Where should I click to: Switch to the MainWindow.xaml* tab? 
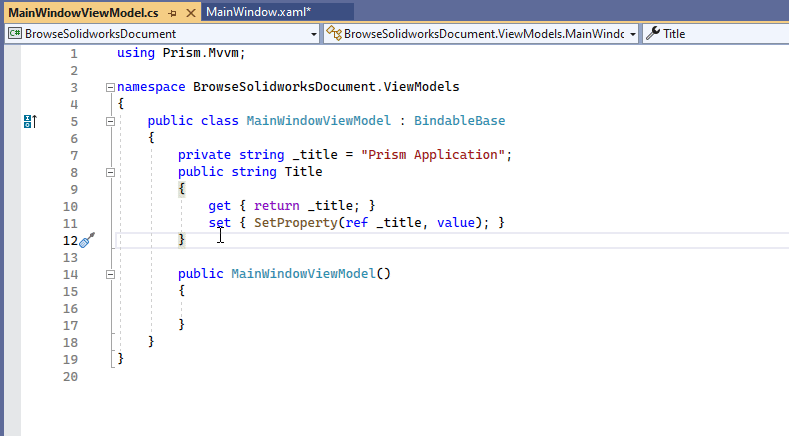[259, 12]
